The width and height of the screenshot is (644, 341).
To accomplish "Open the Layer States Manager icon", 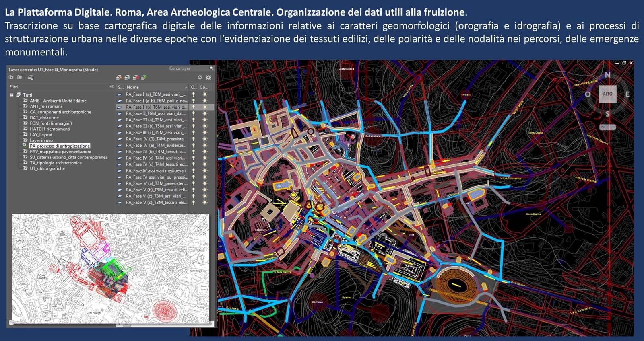I will point(31,78).
